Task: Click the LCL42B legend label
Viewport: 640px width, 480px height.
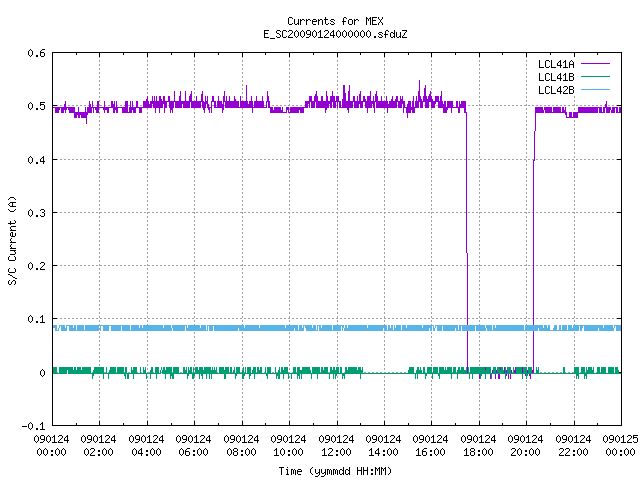Action: (x=556, y=90)
